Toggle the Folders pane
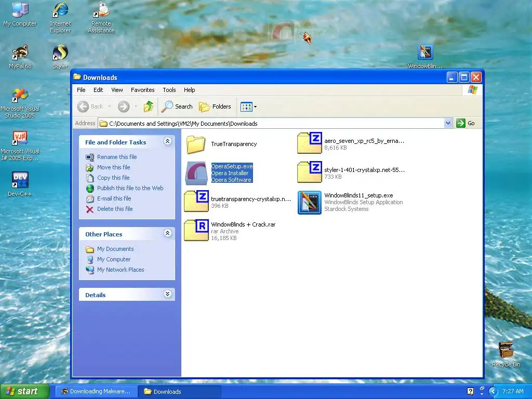Image resolution: width=532 pixels, height=399 pixels. point(215,107)
